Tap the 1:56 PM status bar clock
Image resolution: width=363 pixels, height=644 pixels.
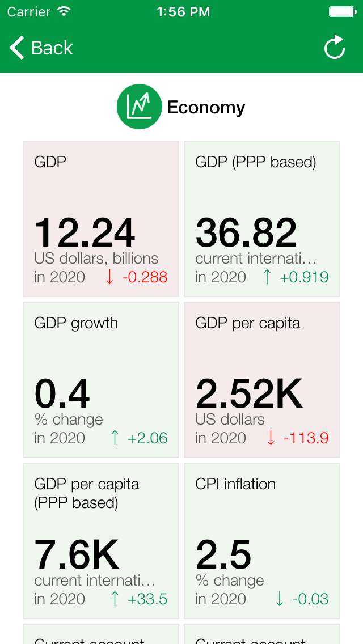[183, 12]
